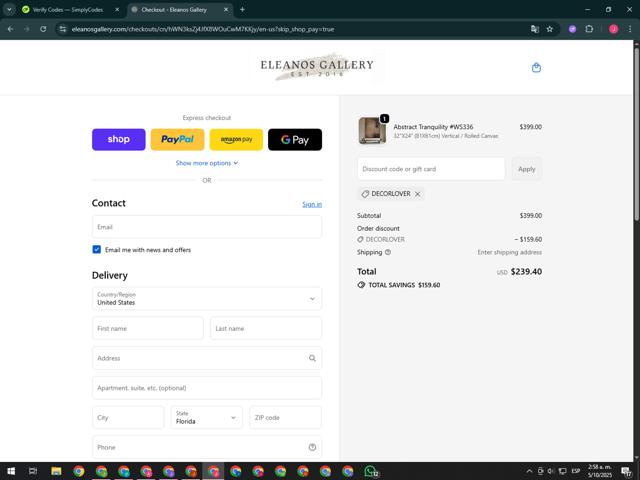Toggle Email me with news and offers
The height and width of the screenshot is (480, 640).
[97, 249]
